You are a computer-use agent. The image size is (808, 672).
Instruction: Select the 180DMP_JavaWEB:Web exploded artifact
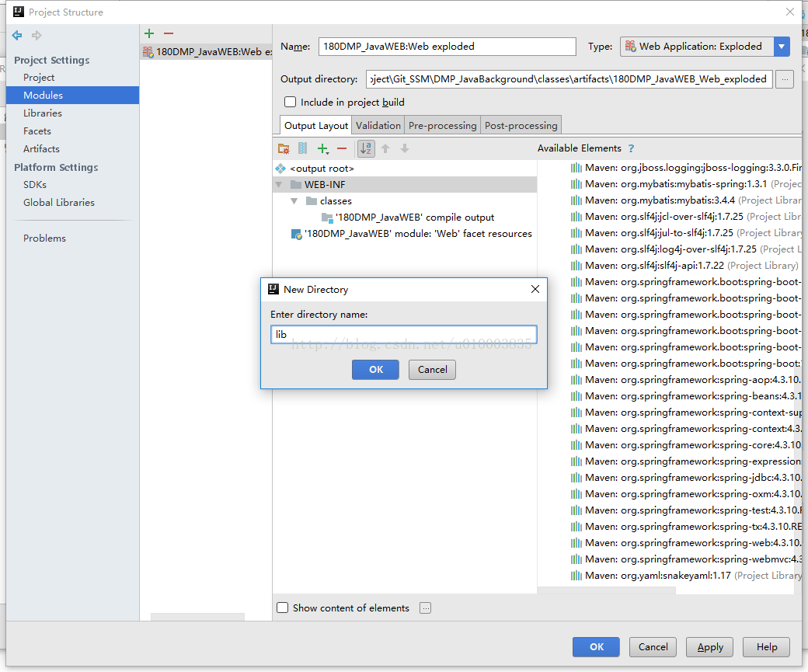point(207,51)
